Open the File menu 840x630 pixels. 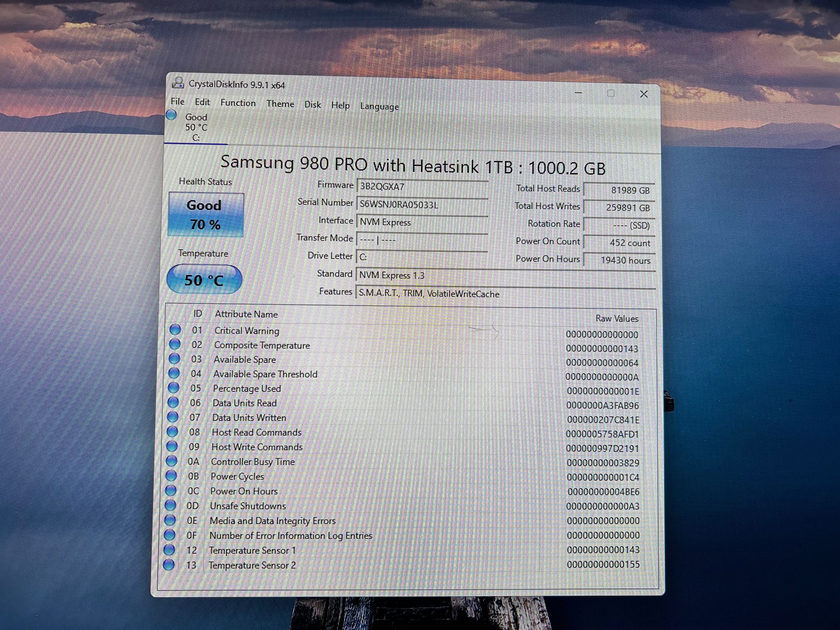[178, 101]
